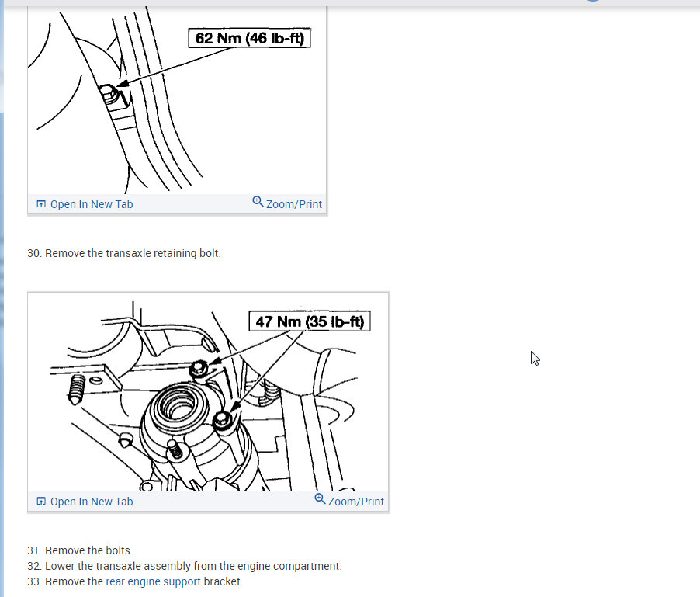Click the transaxle retaining bolt diagram image
The image size is (700, 597).
pos(177,100)
